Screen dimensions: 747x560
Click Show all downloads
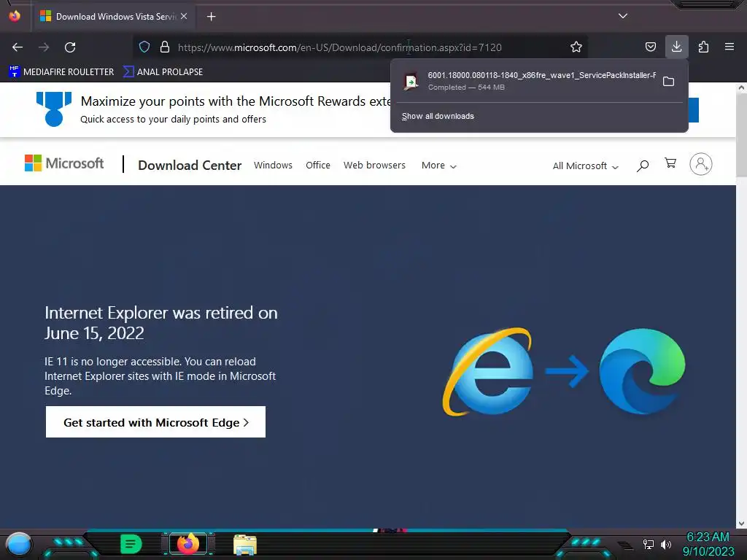coord(438,116)
